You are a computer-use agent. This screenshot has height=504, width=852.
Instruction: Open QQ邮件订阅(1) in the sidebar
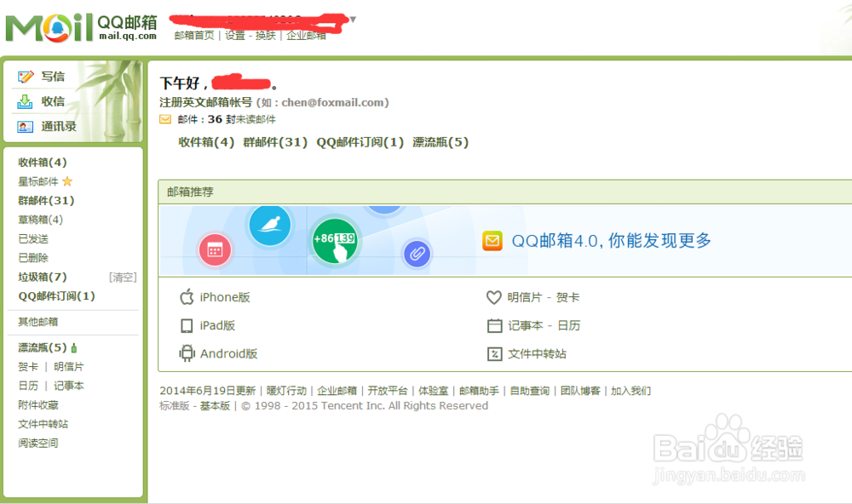(x=56, y=296)
